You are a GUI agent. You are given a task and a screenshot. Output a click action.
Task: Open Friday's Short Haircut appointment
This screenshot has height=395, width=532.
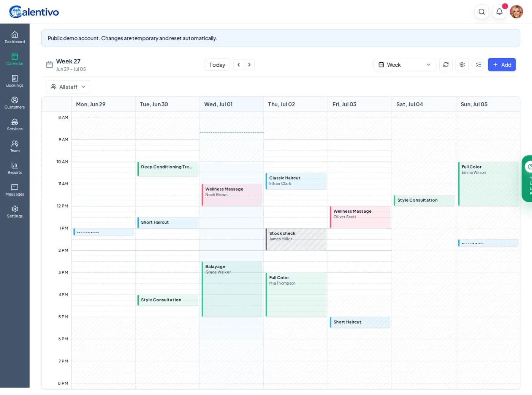point(360,322)
